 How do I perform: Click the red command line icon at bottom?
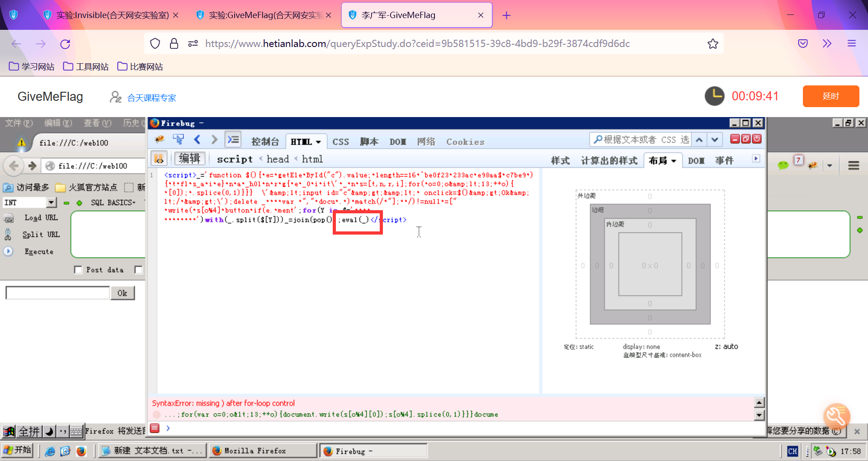tap(155, 428)
